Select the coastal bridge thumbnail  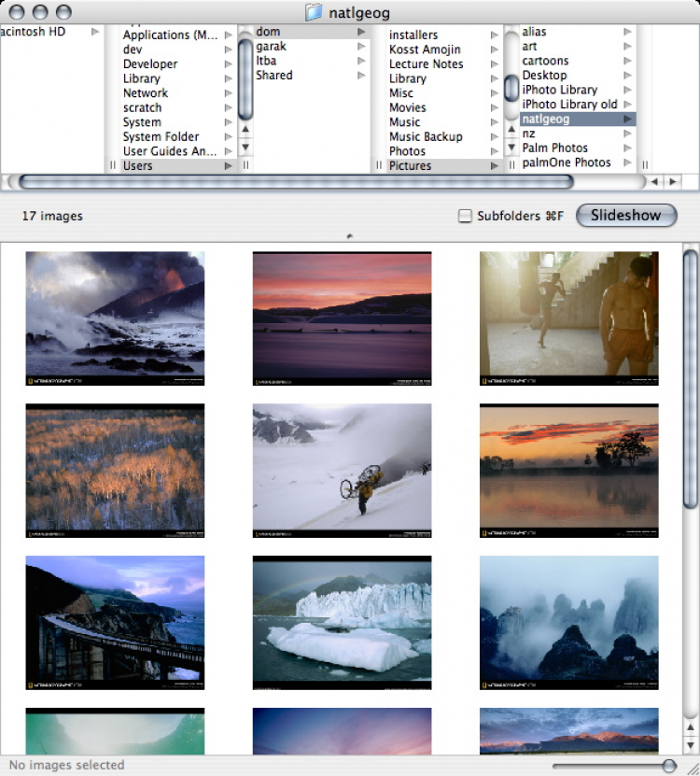(x=115, y=623)
